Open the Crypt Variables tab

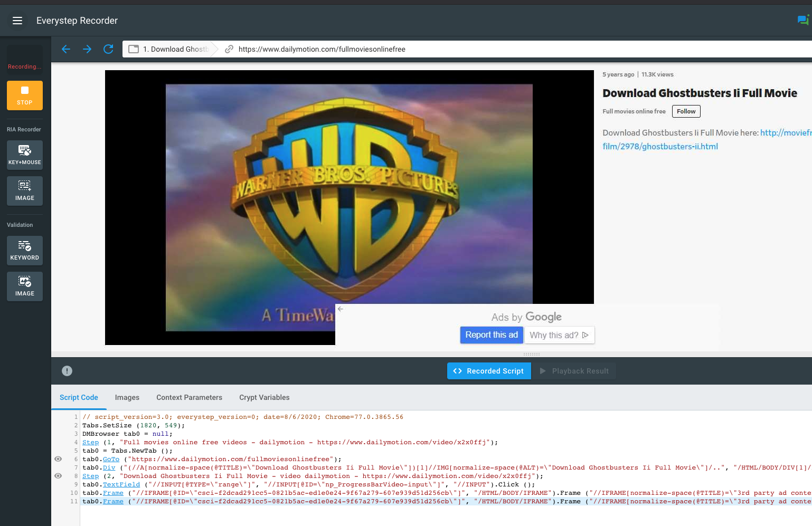264,397
